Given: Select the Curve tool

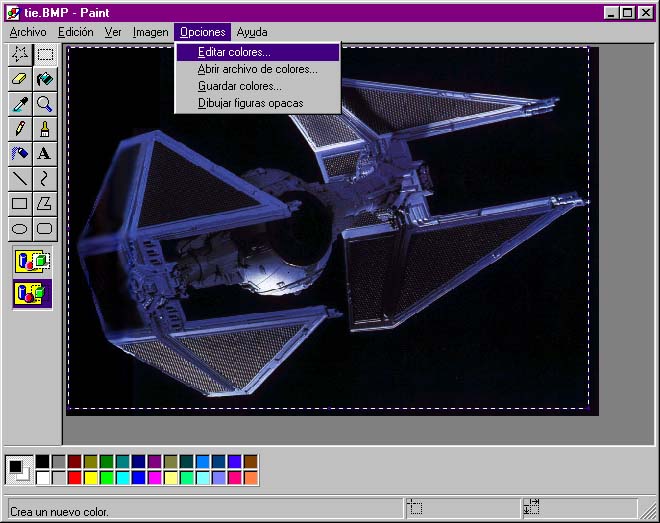Looking at the screenshot, I should [x=45, y=178].
